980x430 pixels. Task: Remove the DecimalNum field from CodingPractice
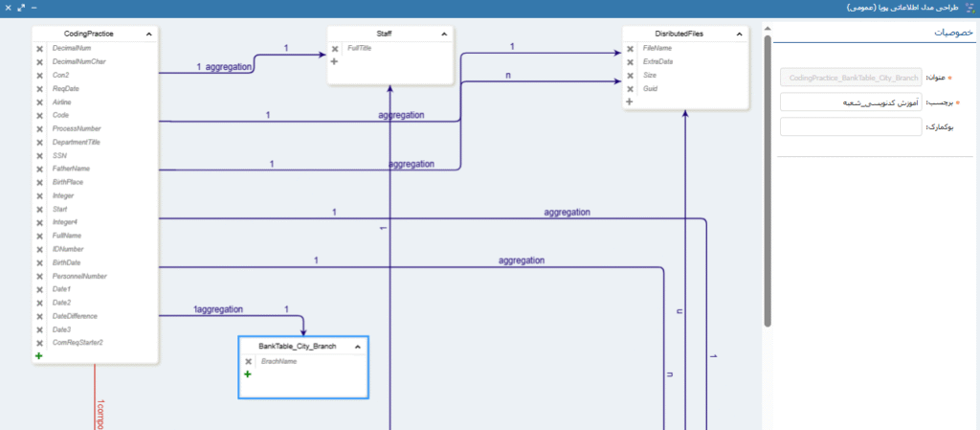click(x=39, y=48)
